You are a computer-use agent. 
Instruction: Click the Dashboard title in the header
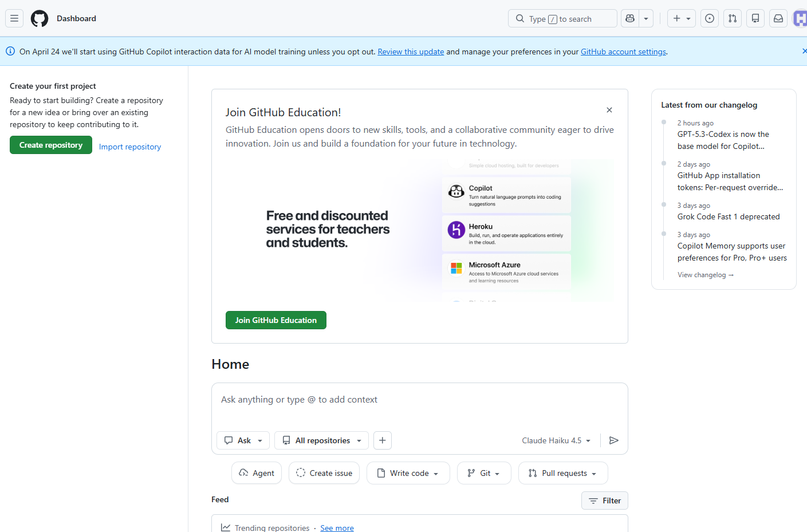click(76, 18)
